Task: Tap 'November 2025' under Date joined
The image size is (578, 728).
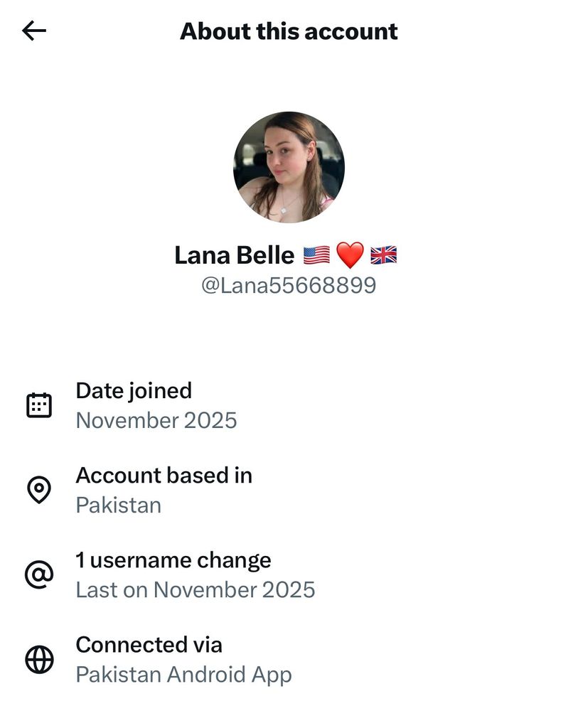Action: pyautogui.click(x=156, y=420)
